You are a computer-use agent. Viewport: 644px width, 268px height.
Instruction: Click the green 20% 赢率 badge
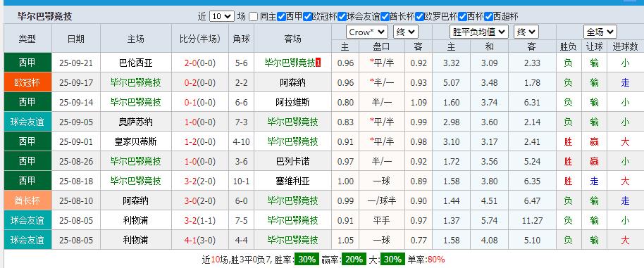[x=354, y=259]
